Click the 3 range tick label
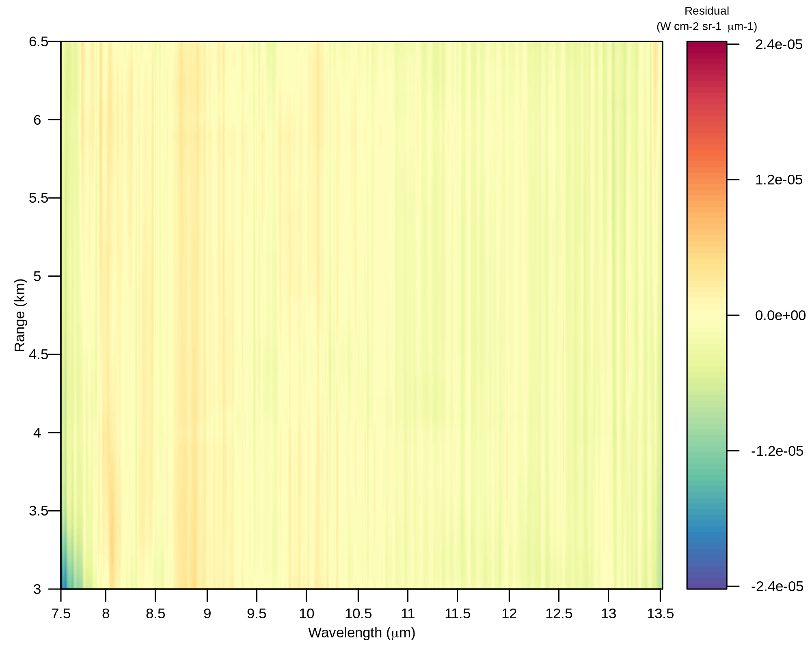The height and width of the screenshot is (650, 812). 37,589
